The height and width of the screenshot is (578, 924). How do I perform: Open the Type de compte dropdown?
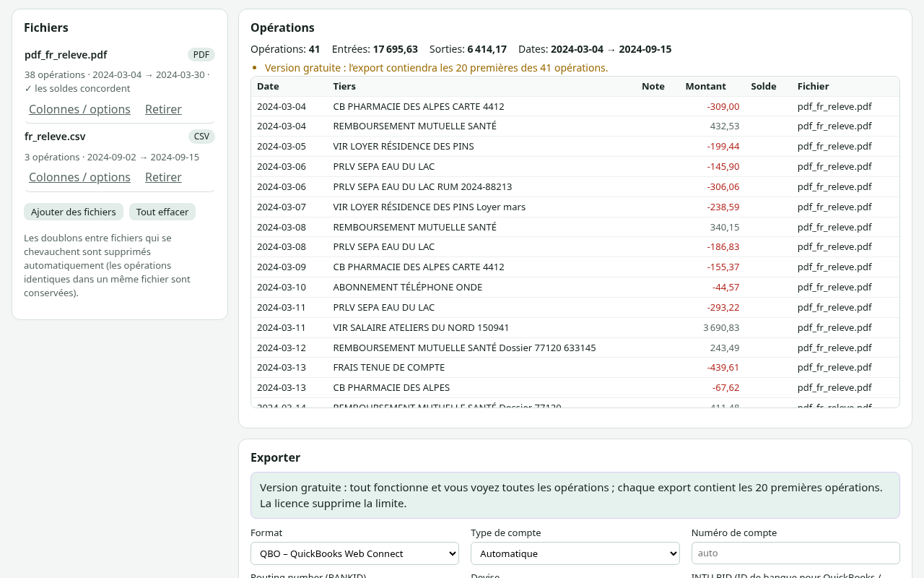click(575, 553)
